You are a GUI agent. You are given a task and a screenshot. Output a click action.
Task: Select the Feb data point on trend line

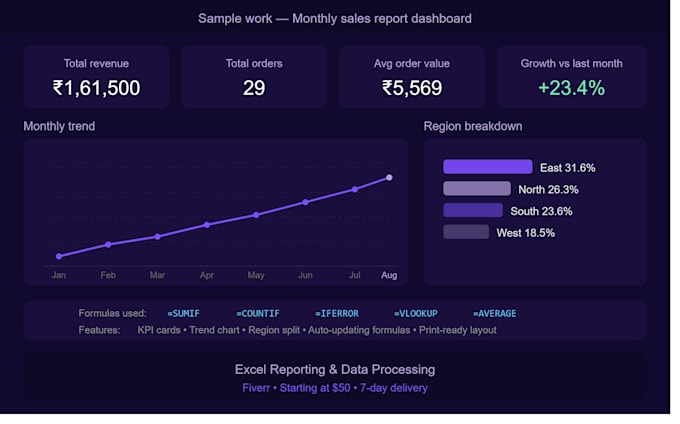(108, 245)
